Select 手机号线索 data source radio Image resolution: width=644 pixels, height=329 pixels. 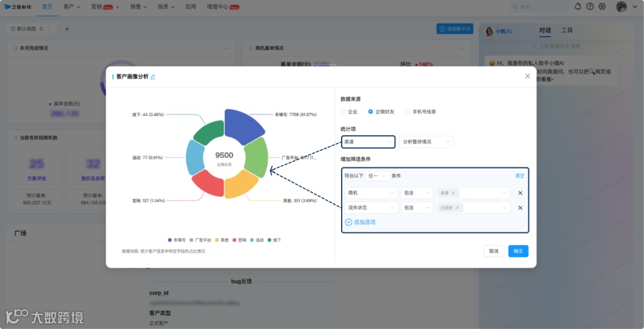[407, 111]
